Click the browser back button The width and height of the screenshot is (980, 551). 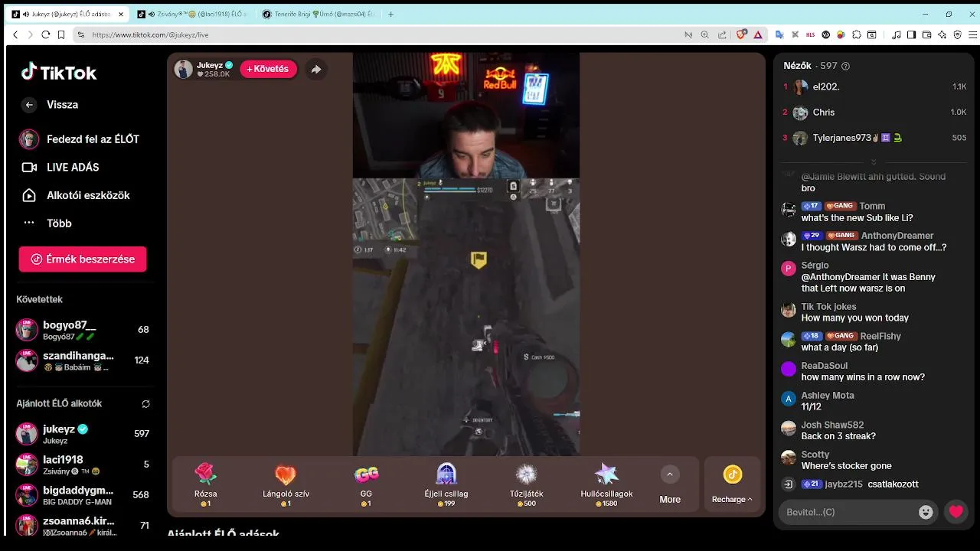[x=15, y=34]
